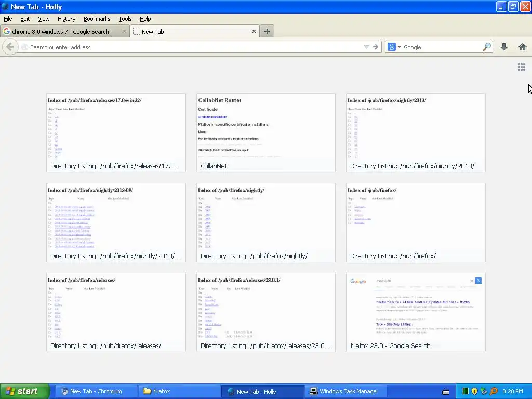Open the /pub/firefox/nightly/2013/ thumbnail
The width and height of the screenshot is (532, 399).
[416, 132]
